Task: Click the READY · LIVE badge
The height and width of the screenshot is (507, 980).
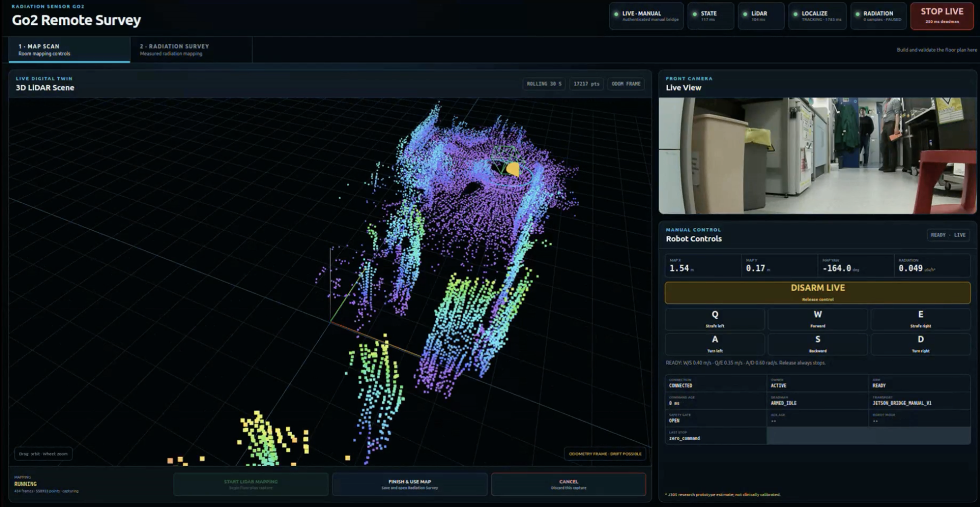Action: pos(948,235)
